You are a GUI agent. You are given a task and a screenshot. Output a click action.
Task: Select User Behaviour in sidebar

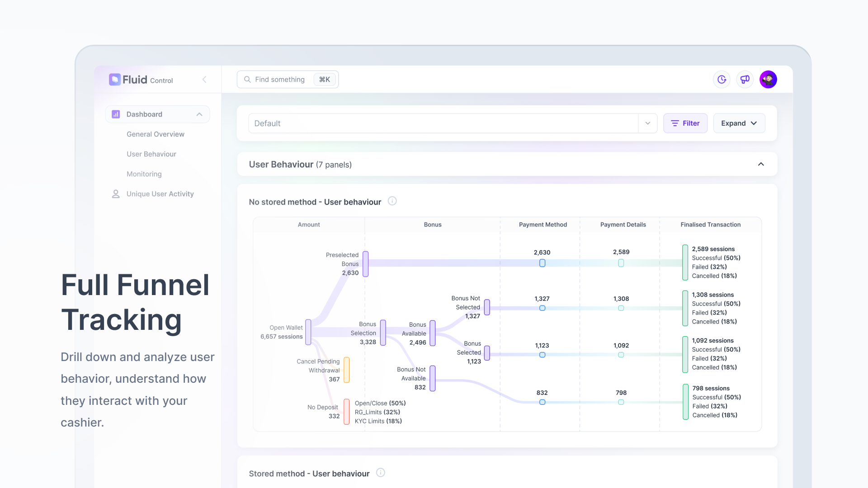pos(151,154)
